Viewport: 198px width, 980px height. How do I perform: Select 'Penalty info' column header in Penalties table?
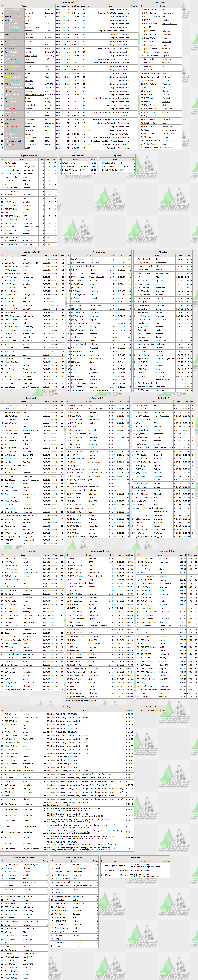(145, 861)
